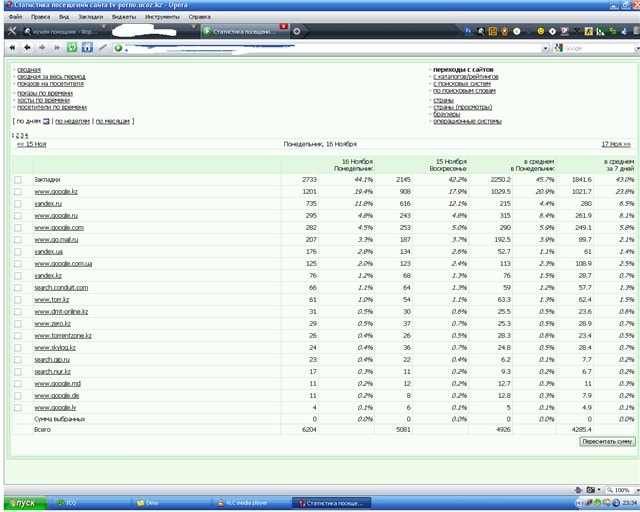Screen dimensions: 640x512
Task: Click the Fast Forward navigation button
Action: [57, 48]
